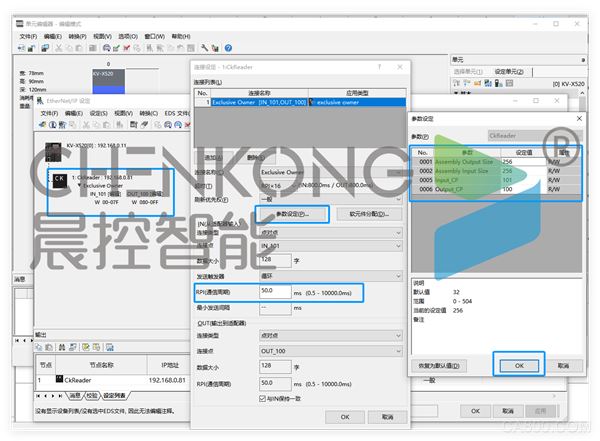The image size is (600, 441).
Task: Click the first icon in the main toolbar
Action: [23, 47]
